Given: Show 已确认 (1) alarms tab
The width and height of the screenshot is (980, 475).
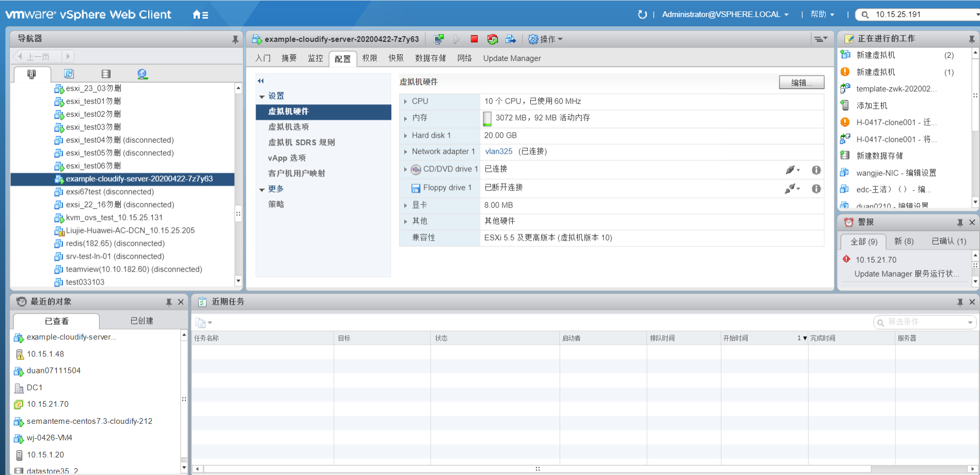Looking at the screenshot, I should [949, 241].
